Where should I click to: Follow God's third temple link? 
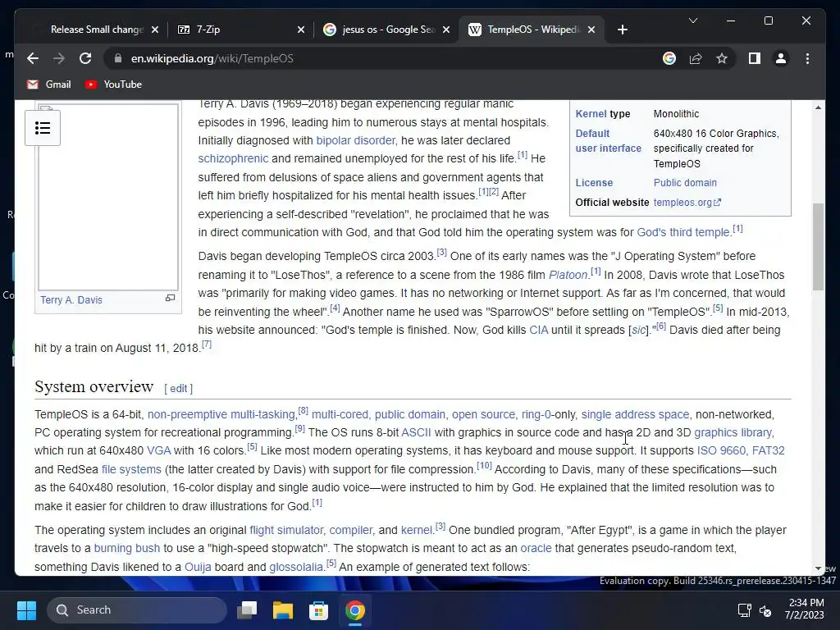click(683, 232)
